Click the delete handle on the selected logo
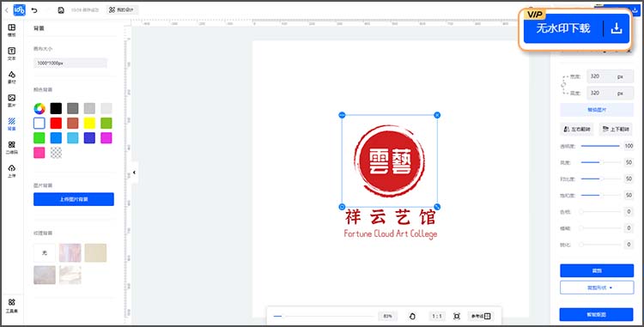The image size is (644, 327). click(437, 115)
